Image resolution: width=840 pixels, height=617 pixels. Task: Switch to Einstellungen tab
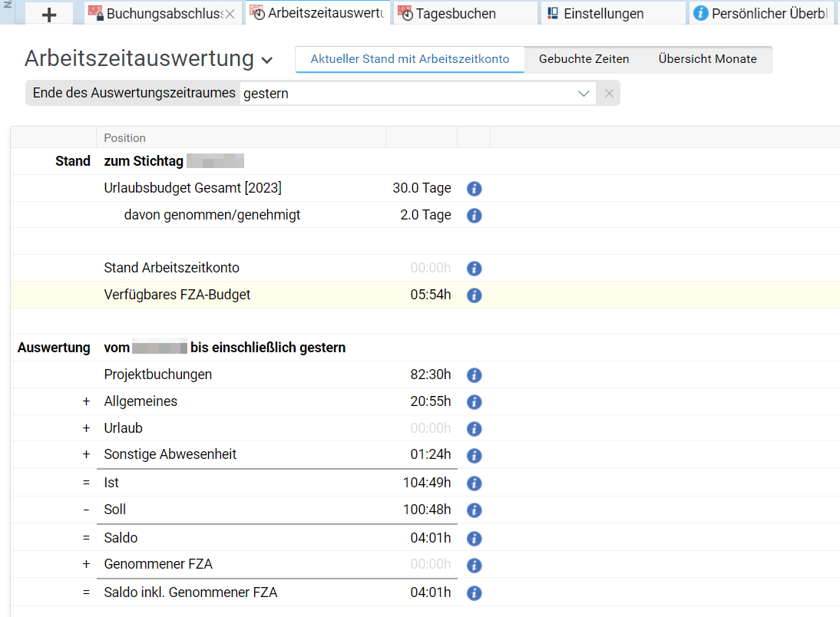coord(613,13)
